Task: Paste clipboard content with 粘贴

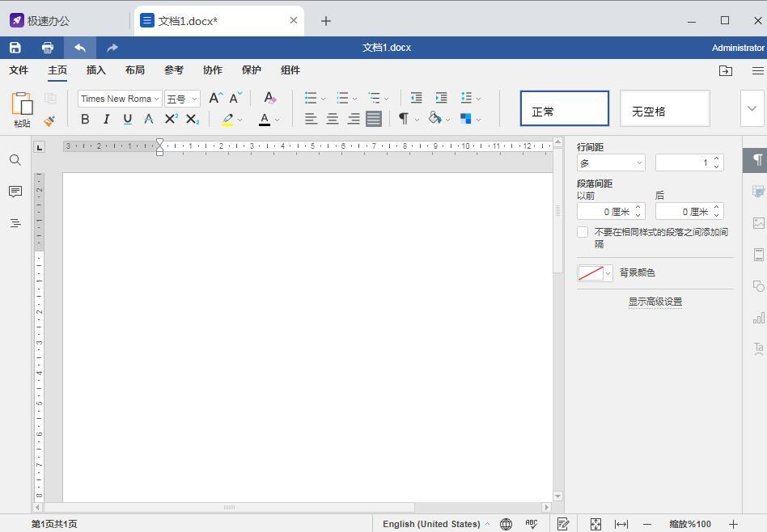Action: pyautogui.click(x=22, y=110)
